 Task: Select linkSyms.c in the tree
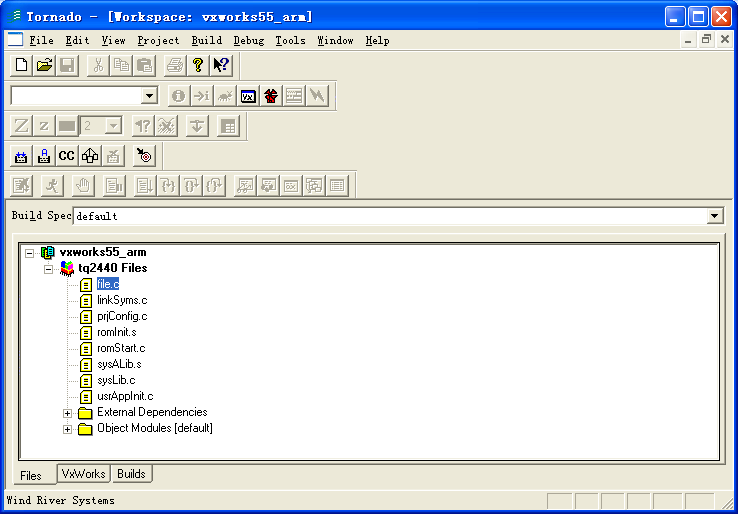122,300
